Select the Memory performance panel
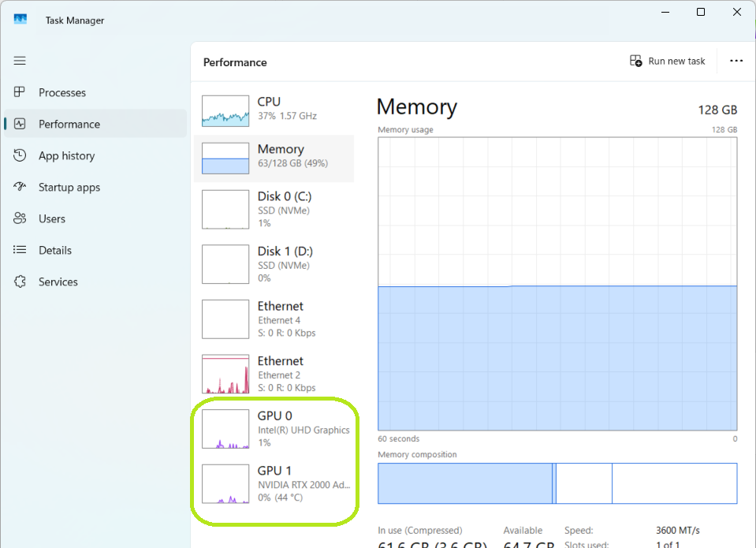Viewport: 756px width, 548px height. [x=272, y=157]
